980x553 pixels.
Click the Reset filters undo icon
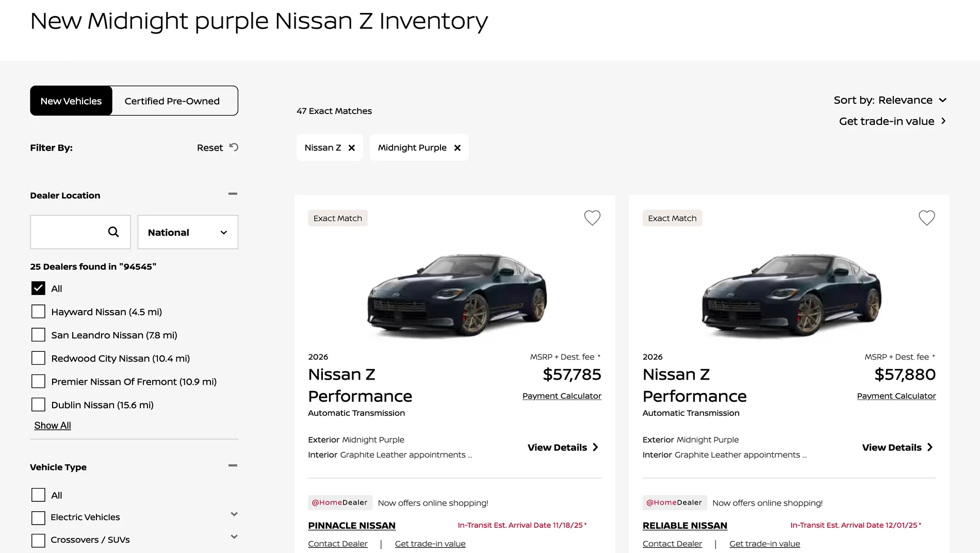(x=234, y=147)
